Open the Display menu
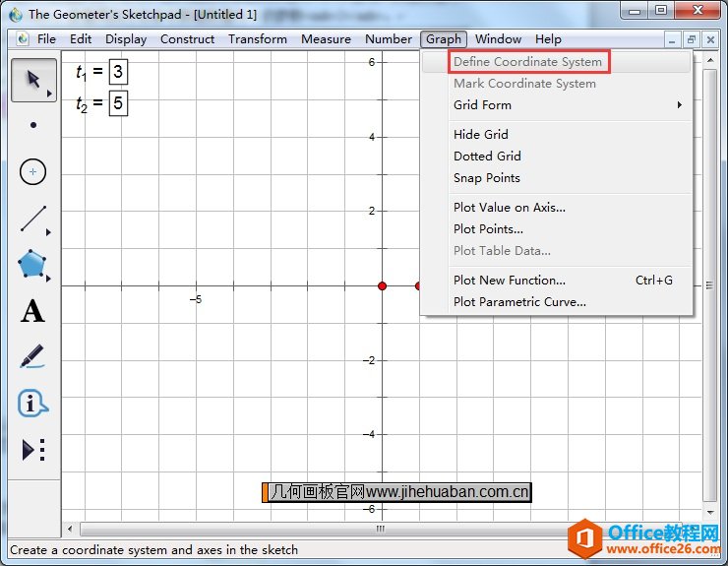This screenshot has height=566, width=728. pos(126,39)
